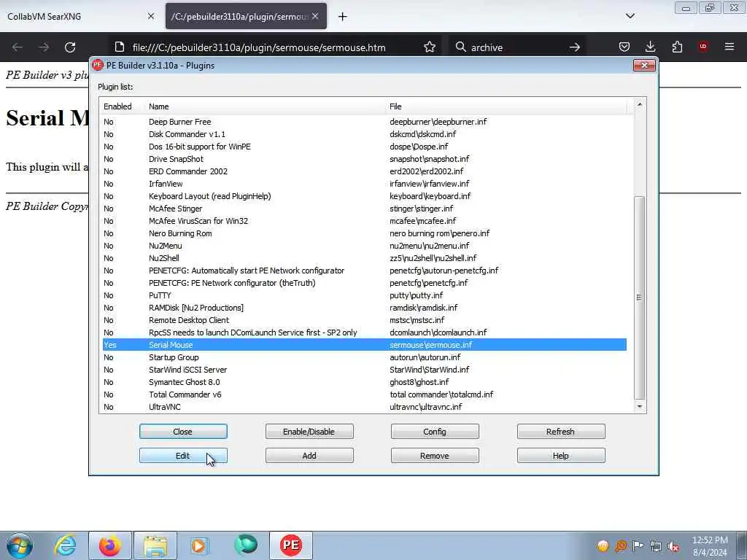Screen dimensions: 747x560
Task: Switch to the pebuilder3110a sermouse tab
Action: pyautogui.click(x=246, y=16)
